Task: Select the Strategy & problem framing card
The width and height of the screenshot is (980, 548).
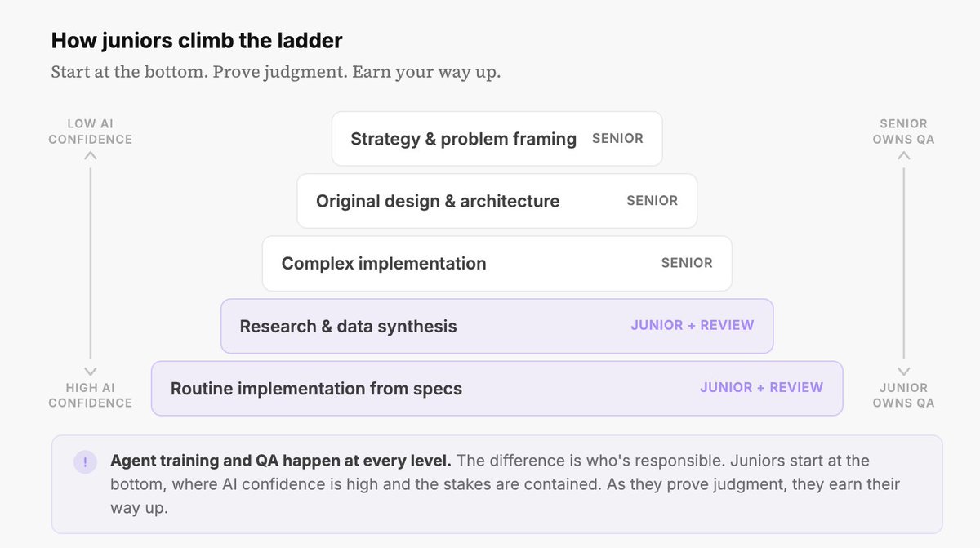Action: pos(497,139)
